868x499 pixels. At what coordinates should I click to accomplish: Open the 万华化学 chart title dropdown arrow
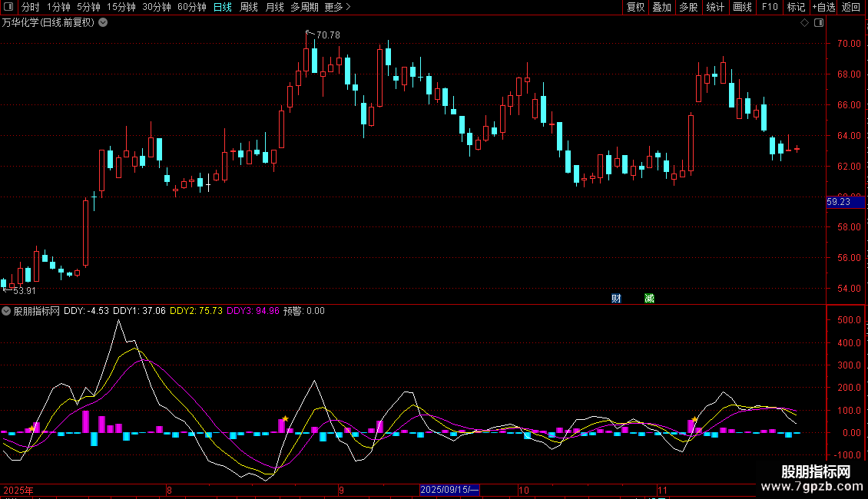(104, 23)
